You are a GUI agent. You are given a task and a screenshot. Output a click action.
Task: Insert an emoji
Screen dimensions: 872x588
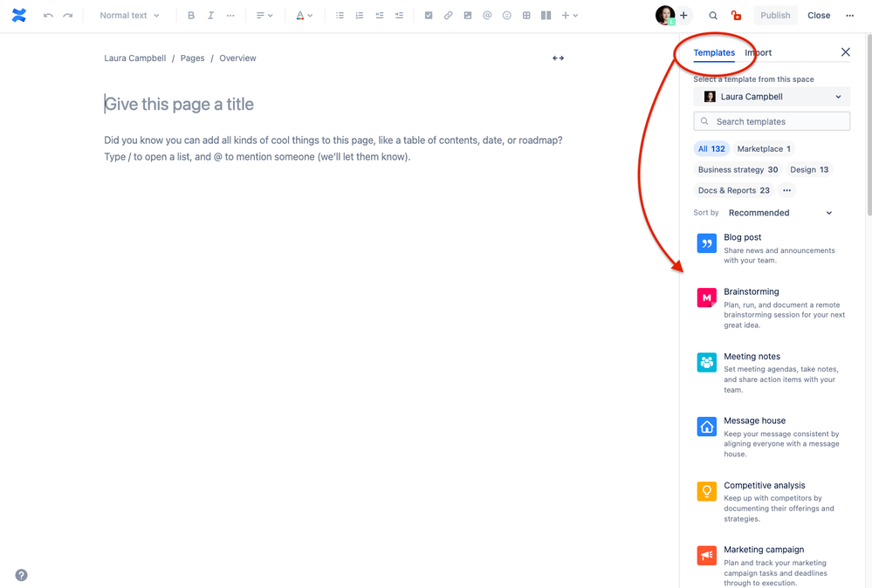click(506, 15)
